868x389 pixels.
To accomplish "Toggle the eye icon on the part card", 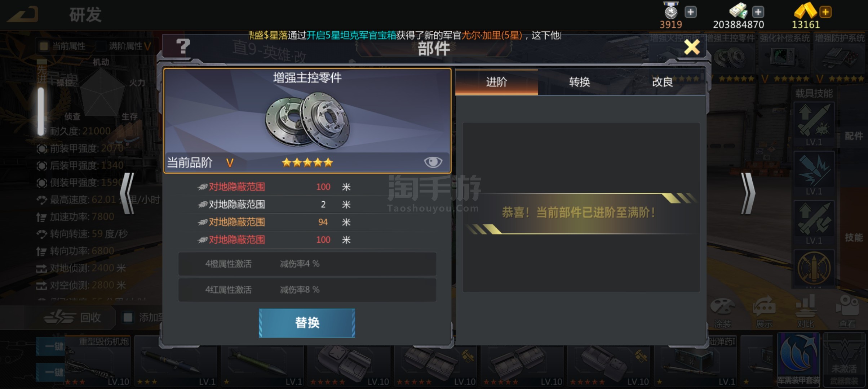I will pos(433,162).
